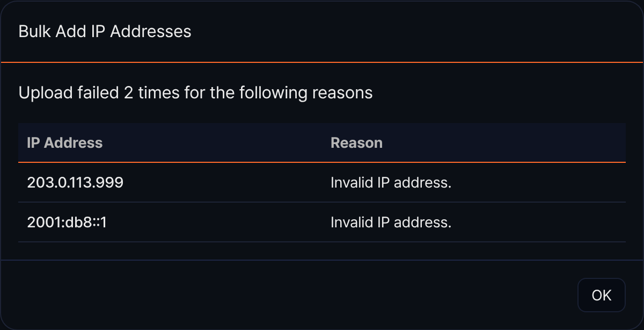Click the dialog footer beside OK
644x330 pixels.
click(290, 295)
